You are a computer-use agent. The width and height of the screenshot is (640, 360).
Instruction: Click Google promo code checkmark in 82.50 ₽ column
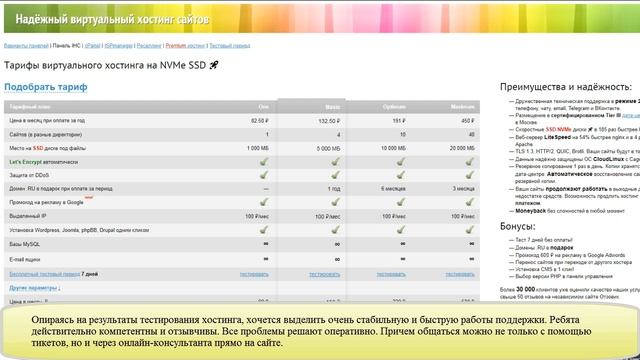coord(264,202)
